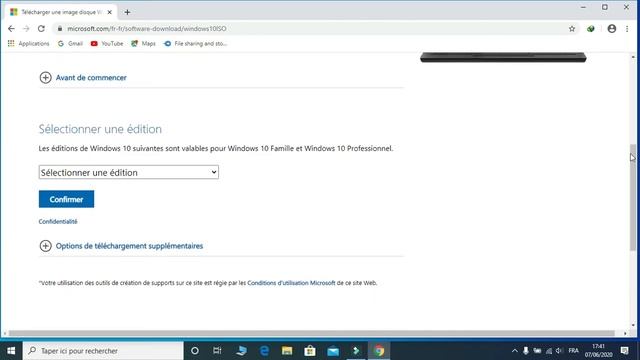640x360 pixels.
Task: Open the Action Center notifications
Action: (x=624, y=351)
